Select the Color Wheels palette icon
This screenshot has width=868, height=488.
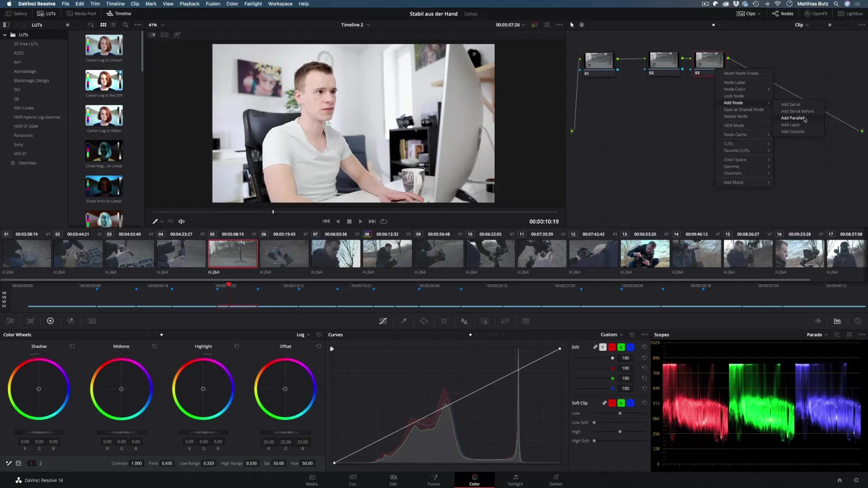(50, 321)
